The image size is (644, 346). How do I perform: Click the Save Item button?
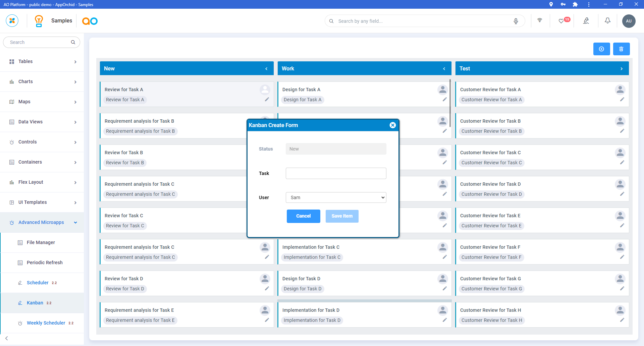pos(342,216)
